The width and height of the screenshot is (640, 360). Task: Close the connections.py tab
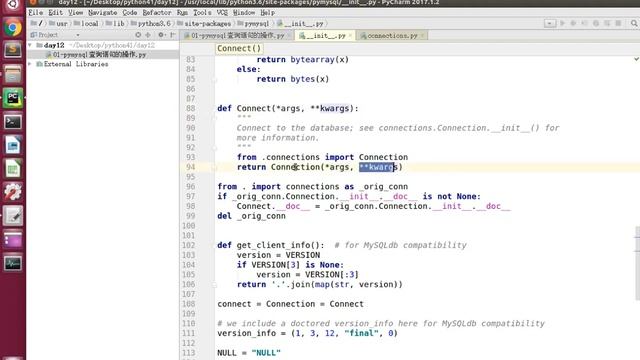[422, 36]
